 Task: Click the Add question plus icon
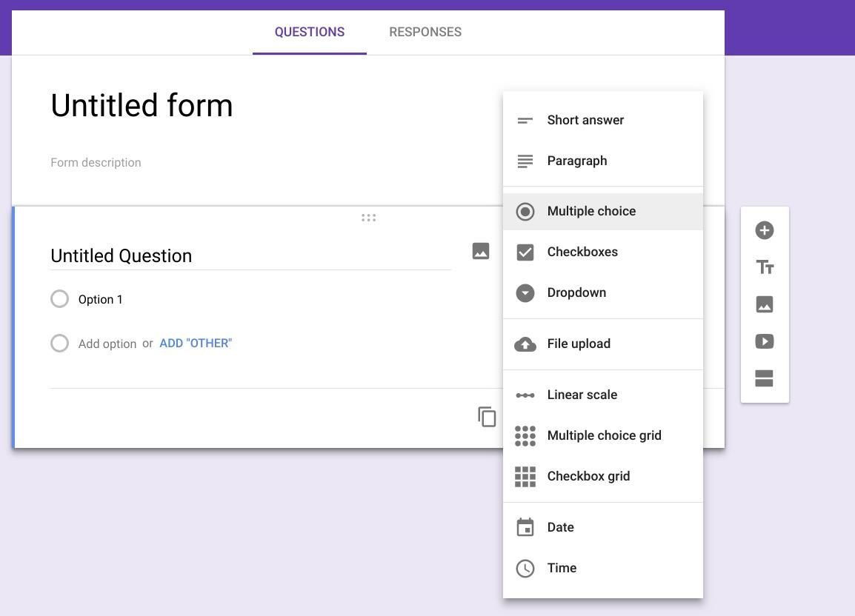(764, 230)
